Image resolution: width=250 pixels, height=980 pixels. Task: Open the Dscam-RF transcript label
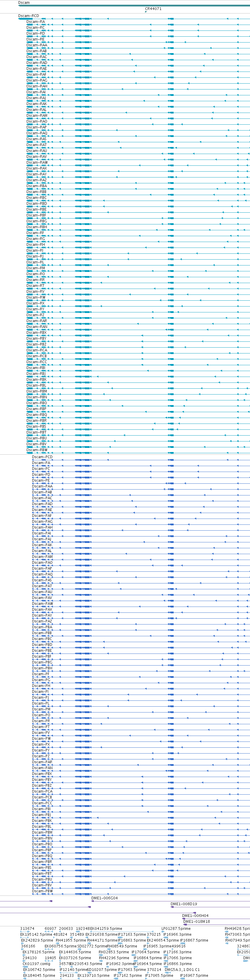(x=35, y=233)
